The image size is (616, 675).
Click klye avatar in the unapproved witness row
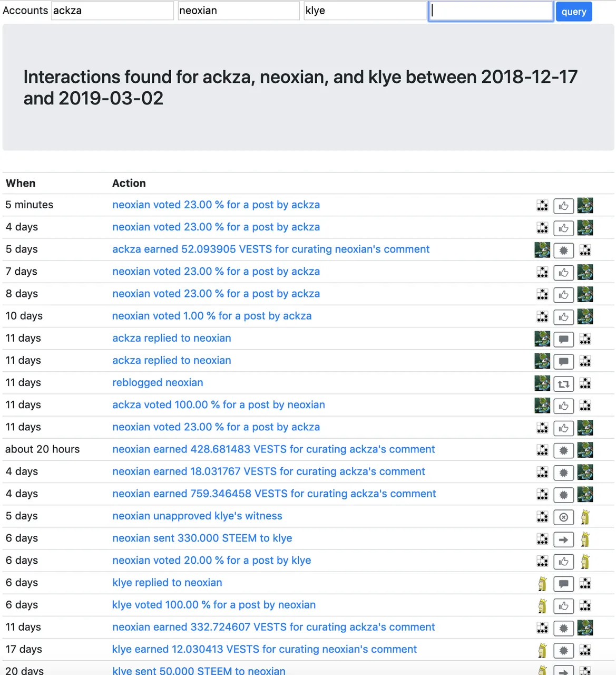point(585,517)
